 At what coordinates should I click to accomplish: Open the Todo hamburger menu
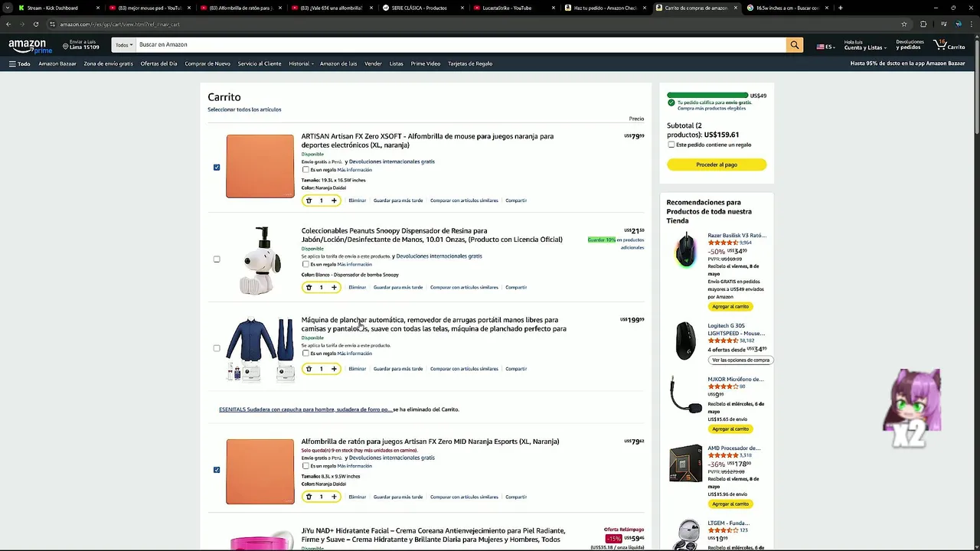(x=20, y=64)
